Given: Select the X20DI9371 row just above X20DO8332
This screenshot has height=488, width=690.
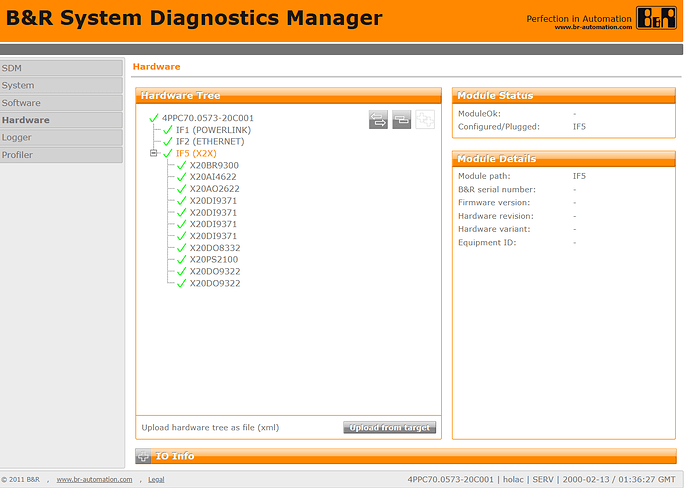Looking at the screenshot, I should click(213, 236).
